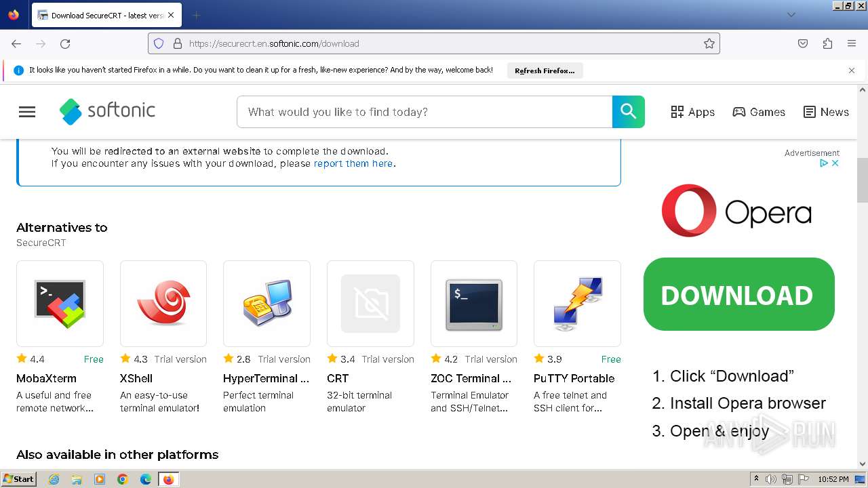Viewport: 868px width, 488px height.
Task: Open Save to Pocket
Action: [803, 43]
